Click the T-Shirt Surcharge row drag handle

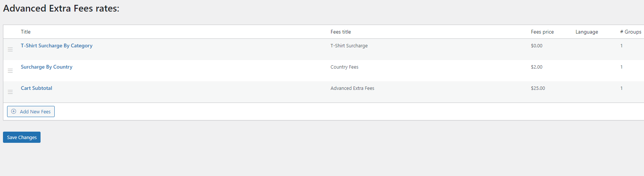click(10, 49)
